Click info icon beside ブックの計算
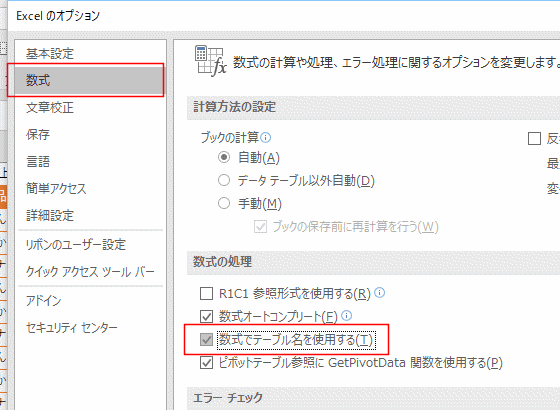560x410 pixels. click(266, 138)
